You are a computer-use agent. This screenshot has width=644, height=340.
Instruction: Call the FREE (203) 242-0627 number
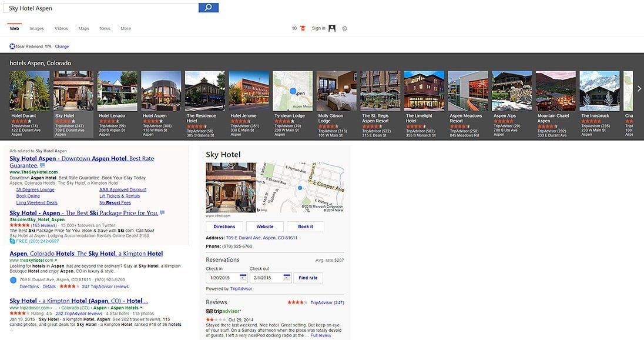pyautogui.click(x=38, y=241)
